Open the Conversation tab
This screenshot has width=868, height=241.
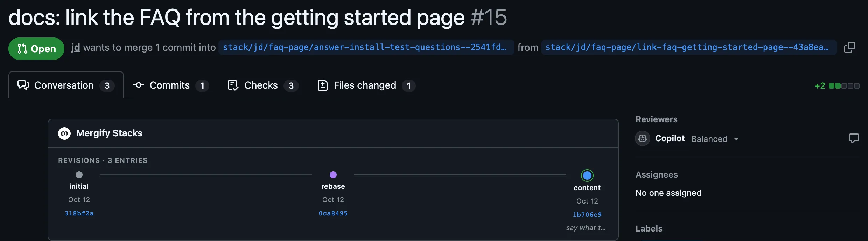66,85
